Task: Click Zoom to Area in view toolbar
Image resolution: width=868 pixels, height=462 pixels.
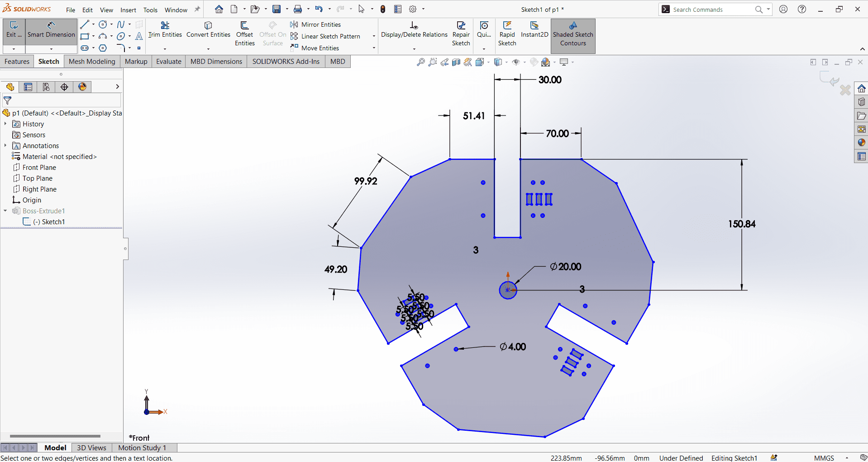Action: click(x=433, y=62)
